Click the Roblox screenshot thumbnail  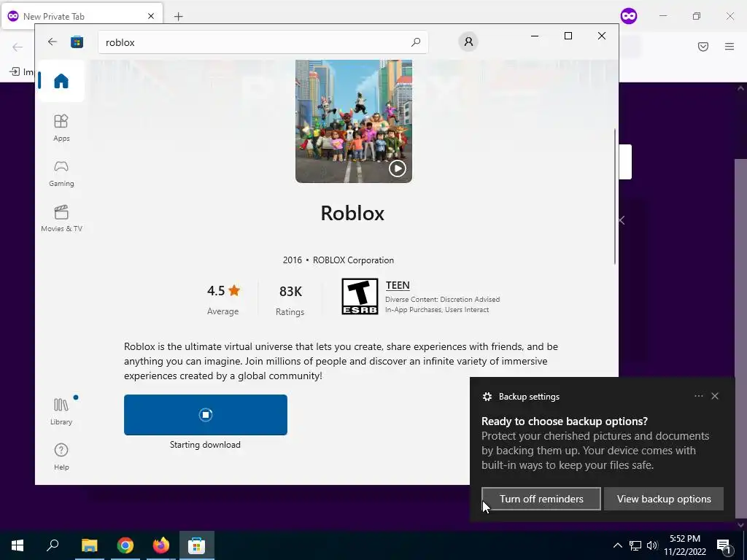[x=354, y=121]
